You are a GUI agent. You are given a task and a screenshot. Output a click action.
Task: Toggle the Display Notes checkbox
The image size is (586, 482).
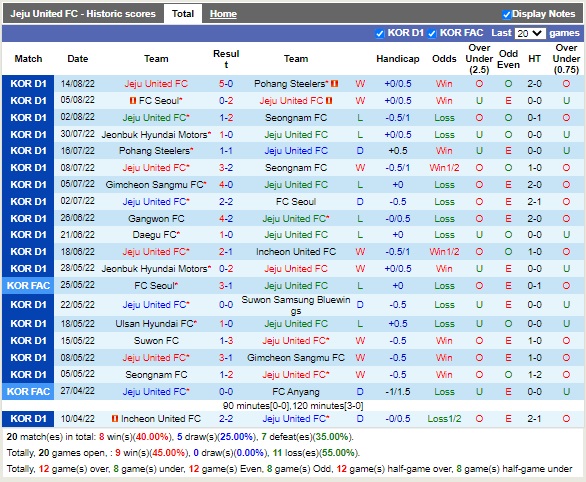click(506, 15)
